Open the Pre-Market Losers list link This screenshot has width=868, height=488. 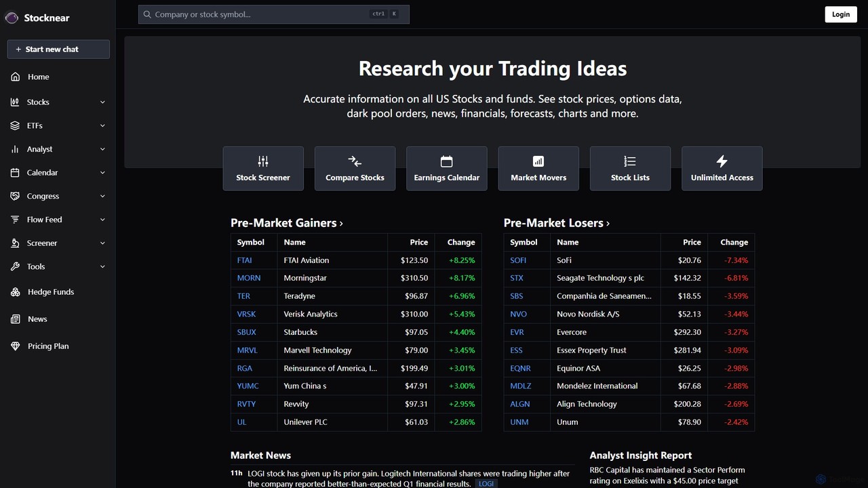click(x=557, y=223)
